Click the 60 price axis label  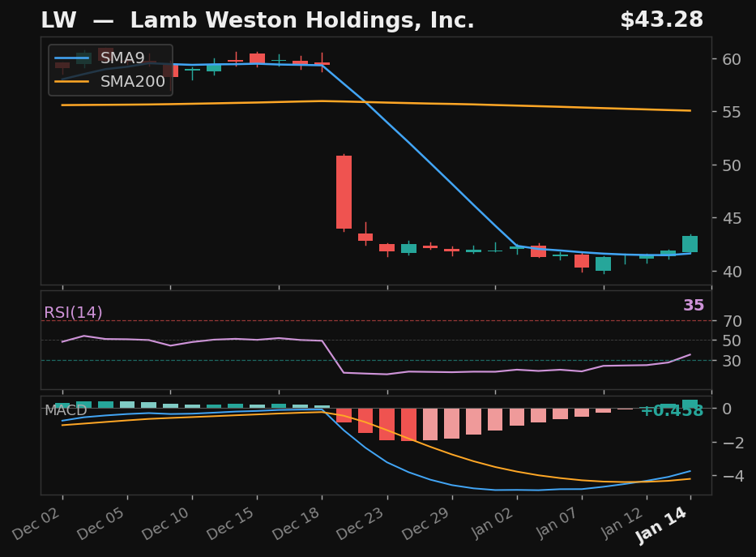[x=732, y=59]
